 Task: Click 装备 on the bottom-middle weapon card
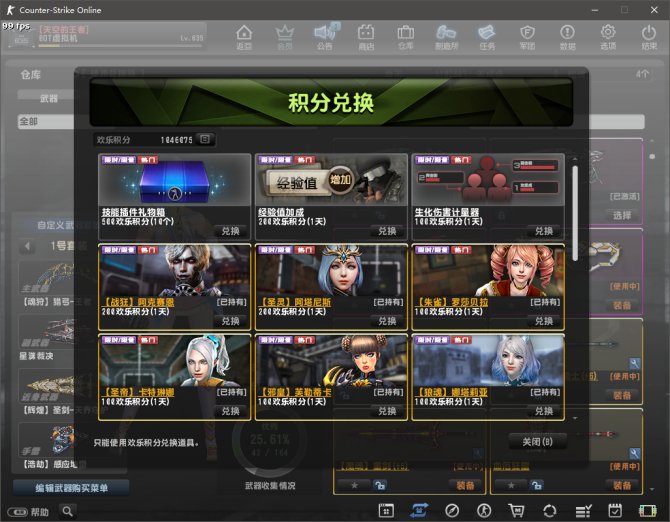[465, 485]
